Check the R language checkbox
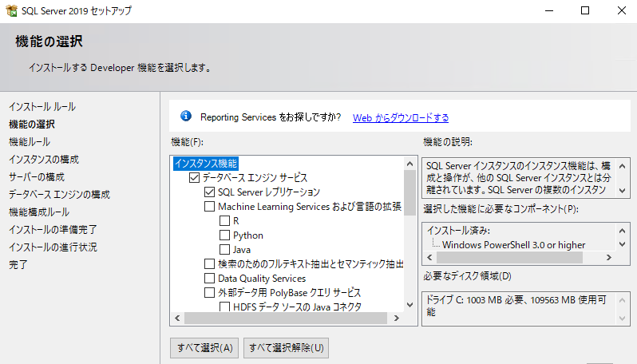637x364 pixels. tap(224, 220)
